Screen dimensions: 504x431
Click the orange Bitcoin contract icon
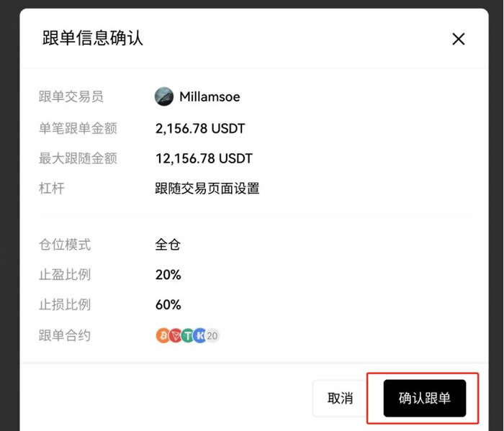click(x=163, y=335)
